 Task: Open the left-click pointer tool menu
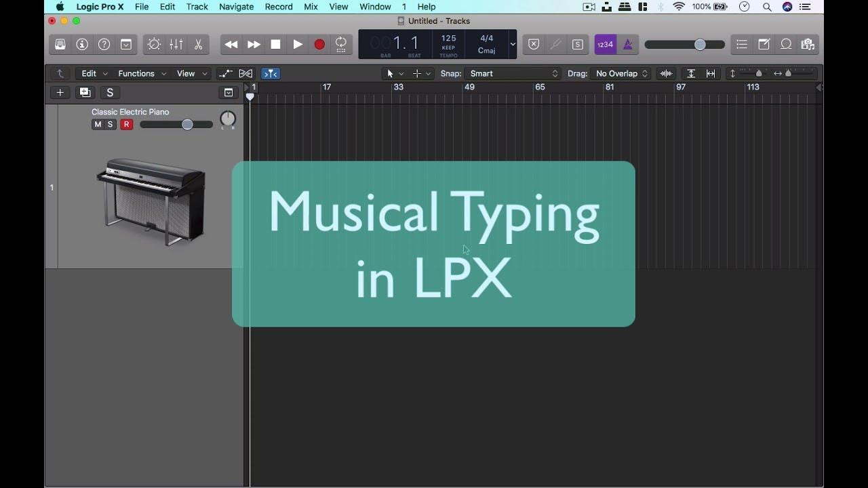point(395,73)
